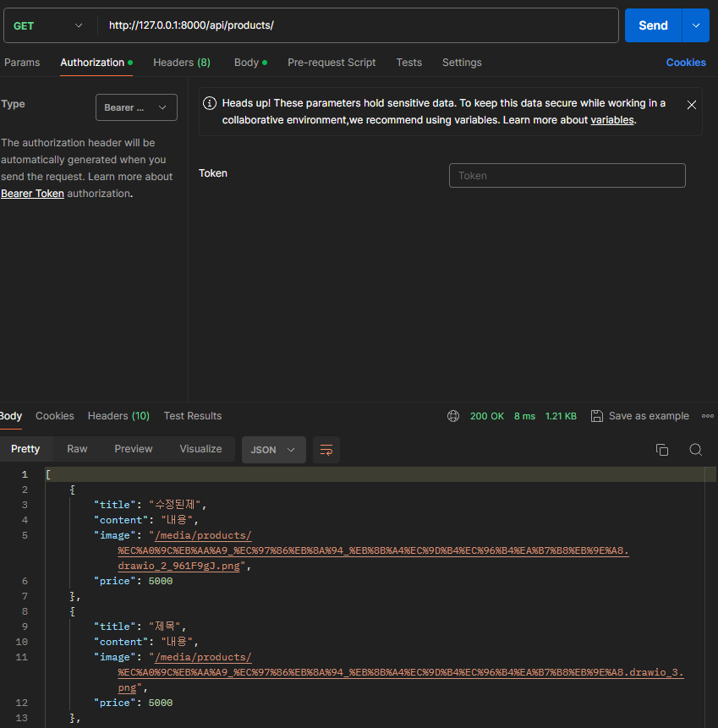Open the variables link in the banner
The image size is (718, 728).
click(612, 120)
